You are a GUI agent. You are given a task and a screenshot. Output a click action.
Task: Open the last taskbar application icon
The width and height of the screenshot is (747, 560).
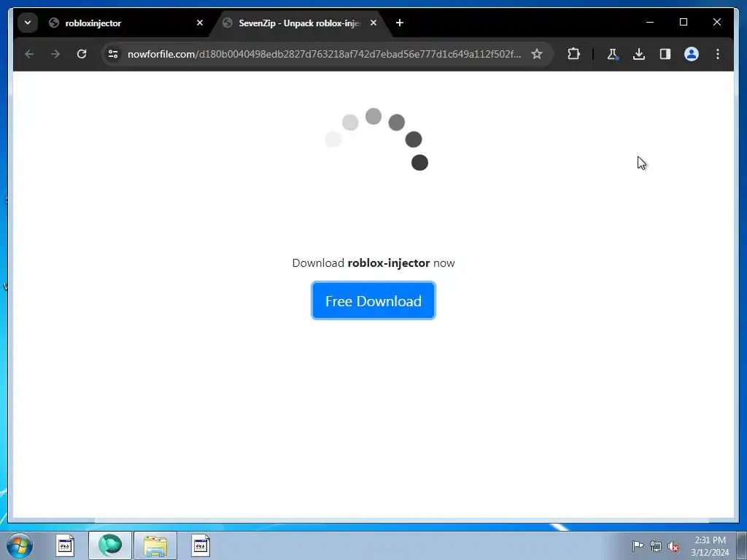pos(201,545)
